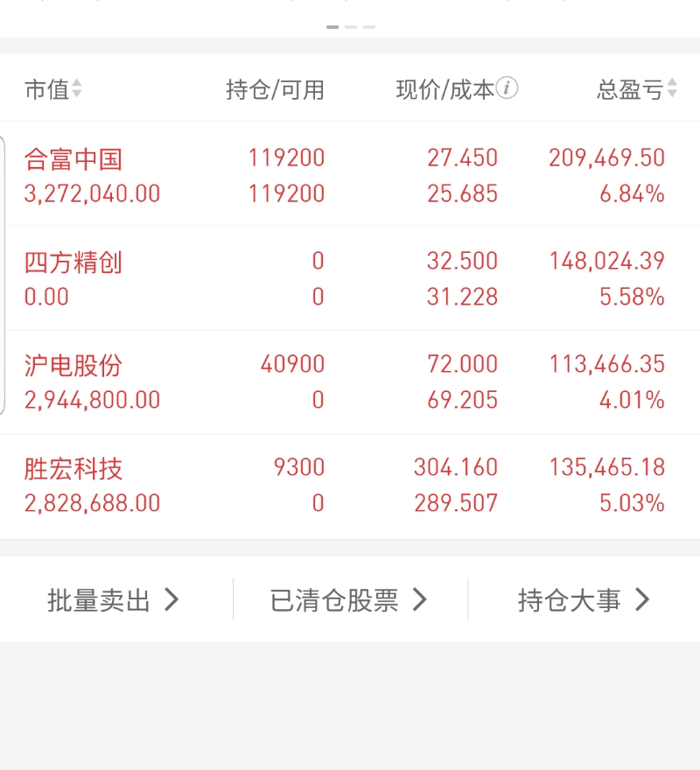The width and height of the screenshot is (700, 770).
Task: Open the 已清仓股票 list
Action: [334, 600]
